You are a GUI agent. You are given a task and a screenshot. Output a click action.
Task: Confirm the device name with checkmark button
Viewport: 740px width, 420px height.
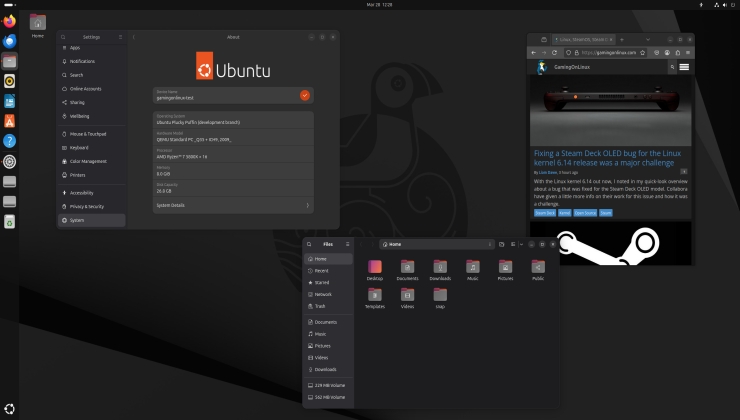tap(305, 95)
